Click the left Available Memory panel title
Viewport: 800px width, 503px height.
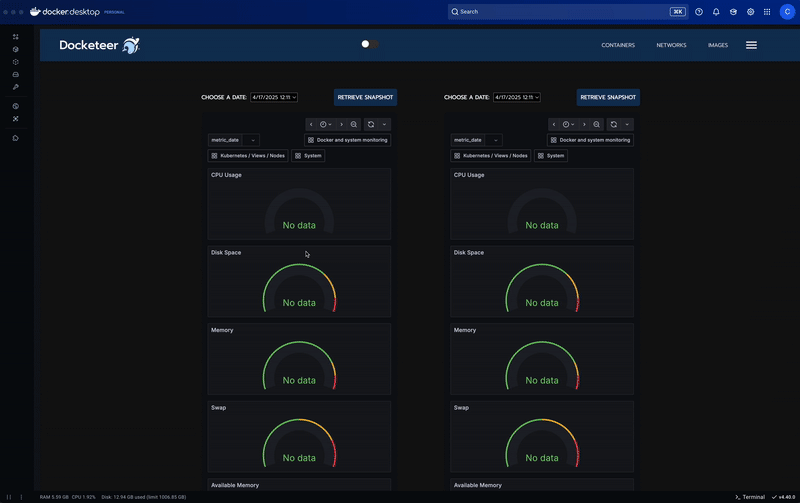(235, 485)
